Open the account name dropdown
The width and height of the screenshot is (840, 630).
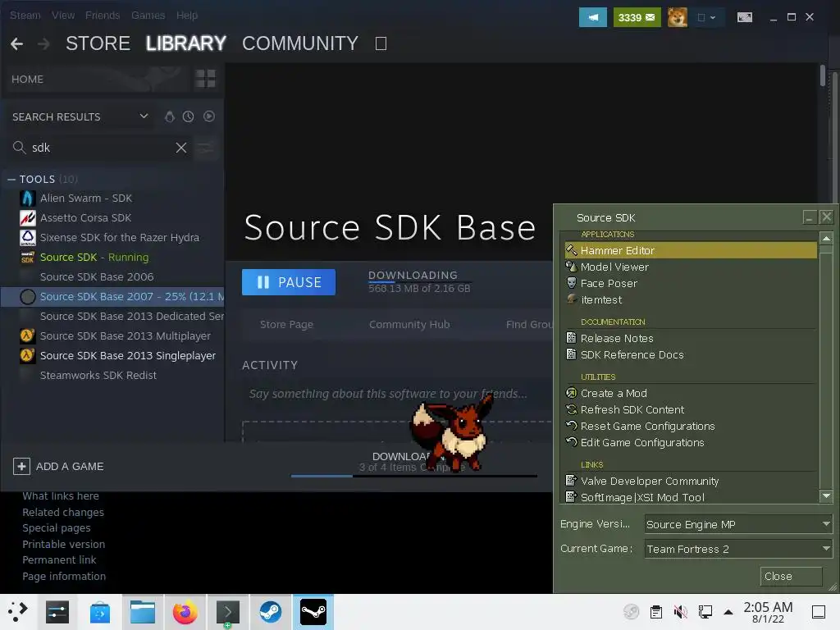click(706, 17)
